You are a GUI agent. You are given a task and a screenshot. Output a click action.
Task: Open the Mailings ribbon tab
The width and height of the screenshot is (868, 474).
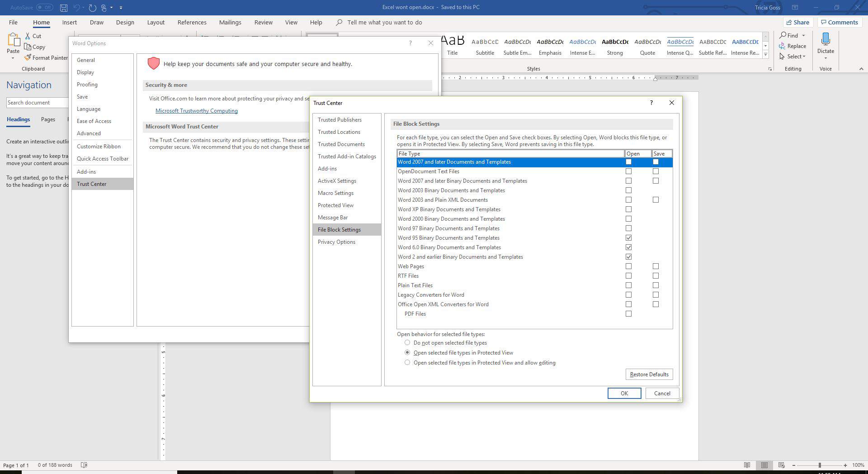[230, 22]
